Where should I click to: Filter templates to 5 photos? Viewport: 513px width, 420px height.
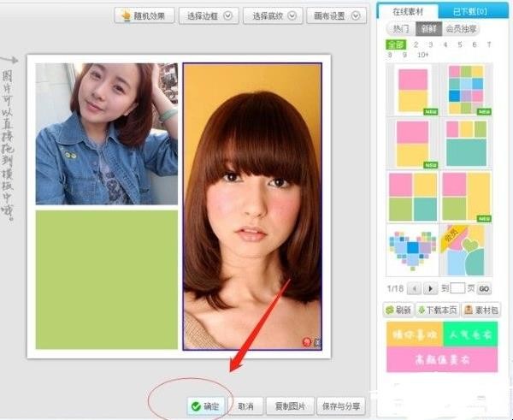pos(460,44)
